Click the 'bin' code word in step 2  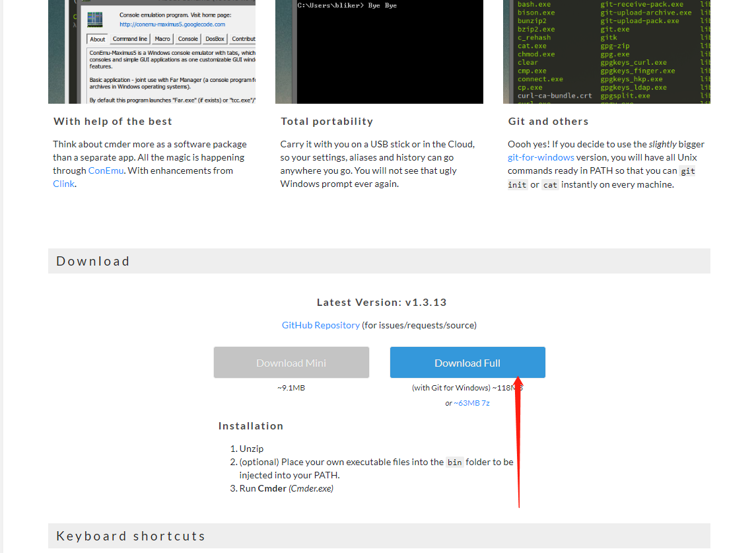(455, 462)
